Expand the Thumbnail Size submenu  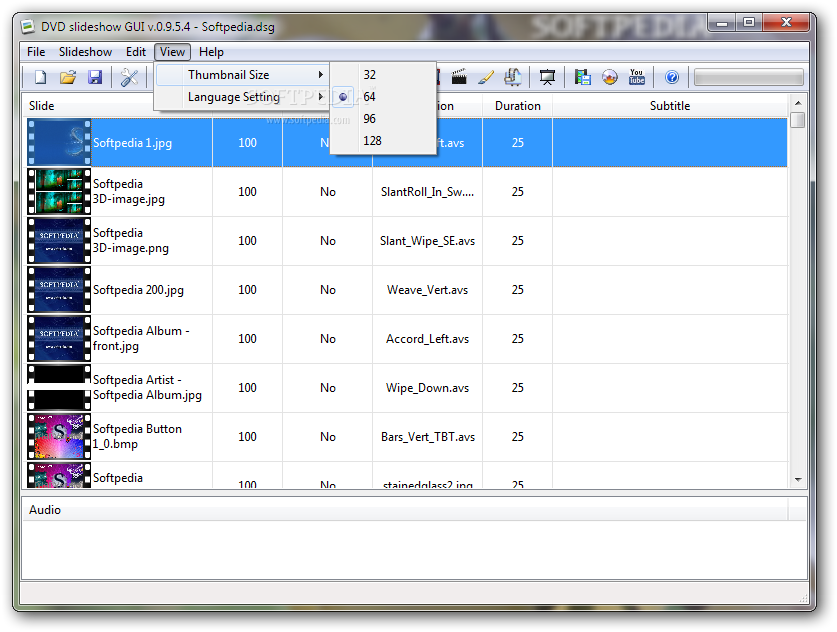(x=241, y=75)
